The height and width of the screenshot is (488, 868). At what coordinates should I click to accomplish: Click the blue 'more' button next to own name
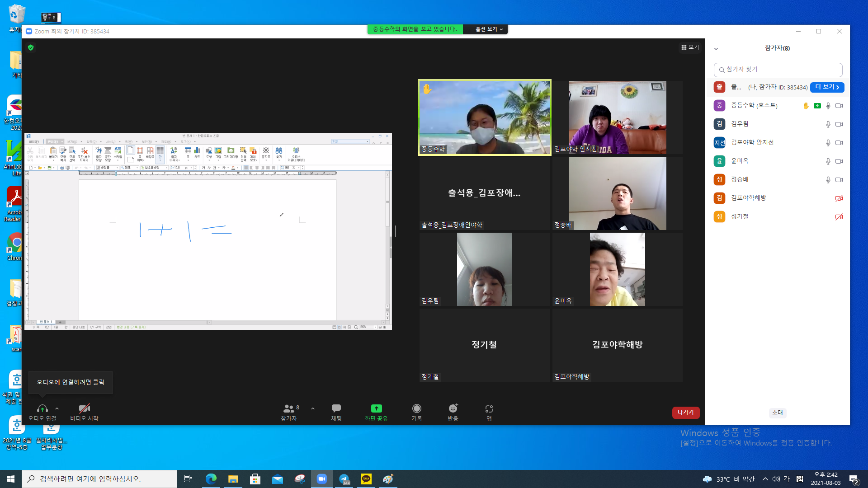point(827,87)
